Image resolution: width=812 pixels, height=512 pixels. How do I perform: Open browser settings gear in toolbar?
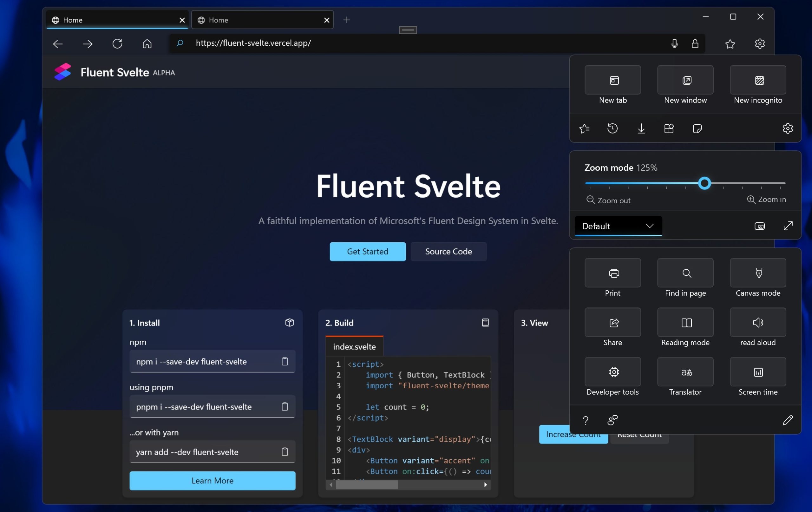(x=759, y=43)
